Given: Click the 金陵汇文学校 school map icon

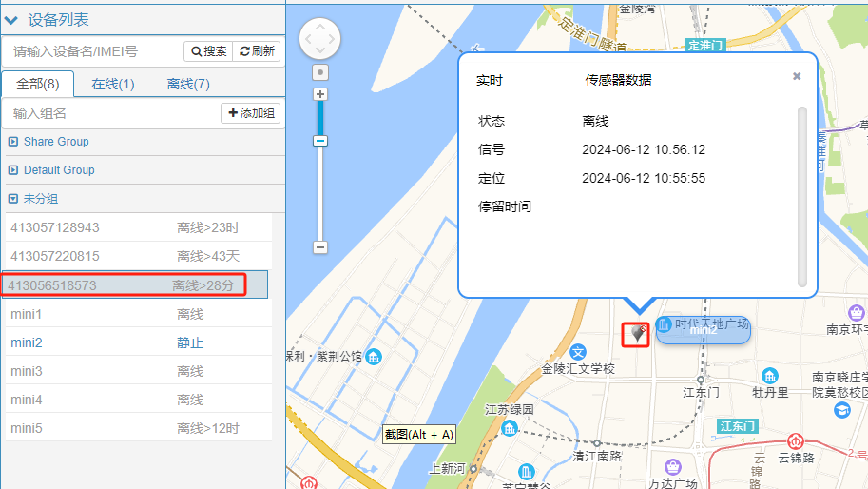Looking at the screenshot, I should (x=578, y=352).
